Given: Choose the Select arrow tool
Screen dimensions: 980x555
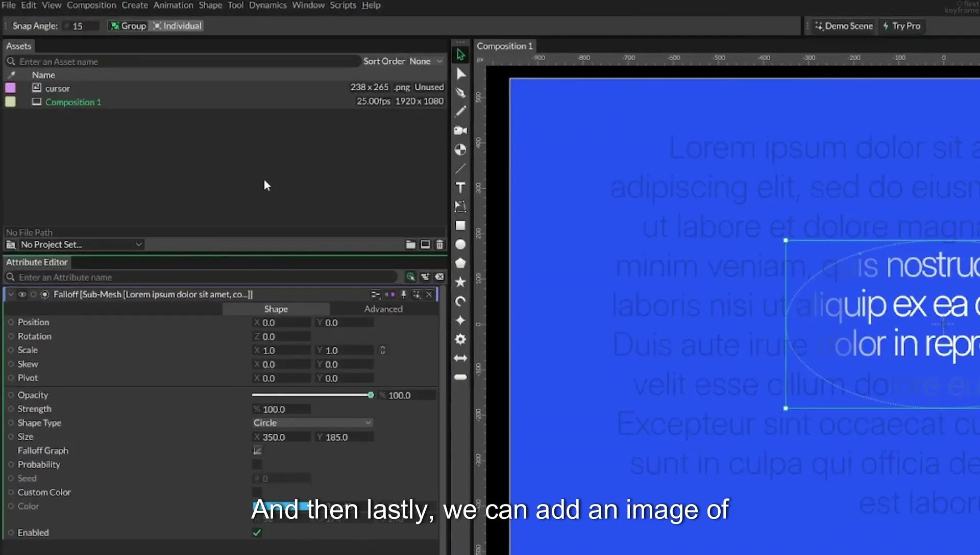Looking at the screenshot, I should coord(460,55).
